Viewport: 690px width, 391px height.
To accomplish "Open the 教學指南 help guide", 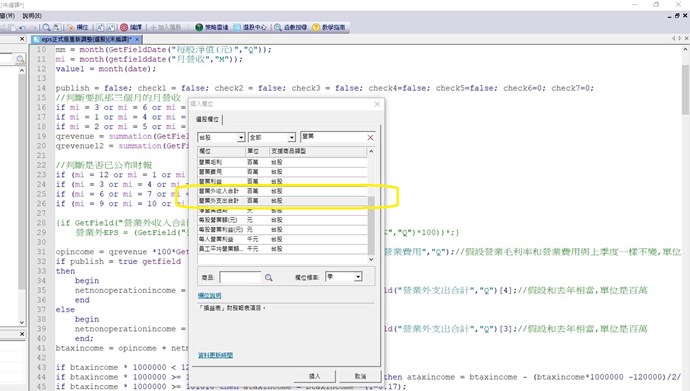I will 329,27.
